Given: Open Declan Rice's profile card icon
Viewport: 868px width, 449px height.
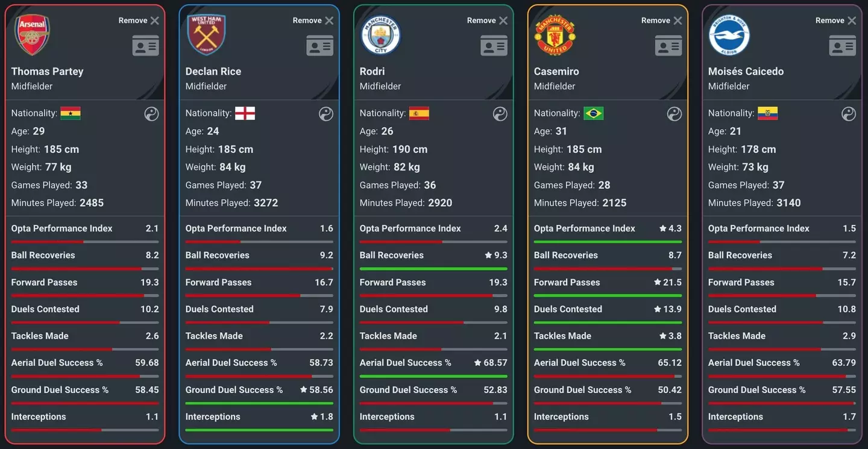Looking at the screenshot, I should (319, 46).
